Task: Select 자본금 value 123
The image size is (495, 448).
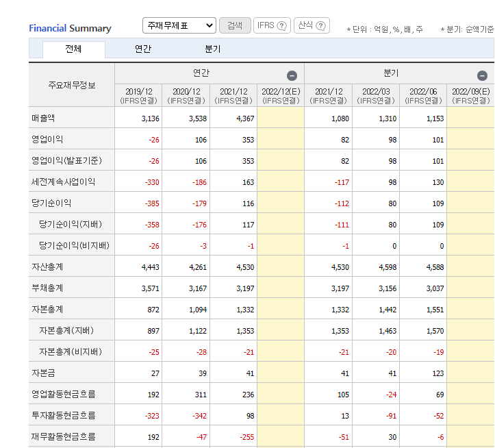Action: tap(438, 373)
